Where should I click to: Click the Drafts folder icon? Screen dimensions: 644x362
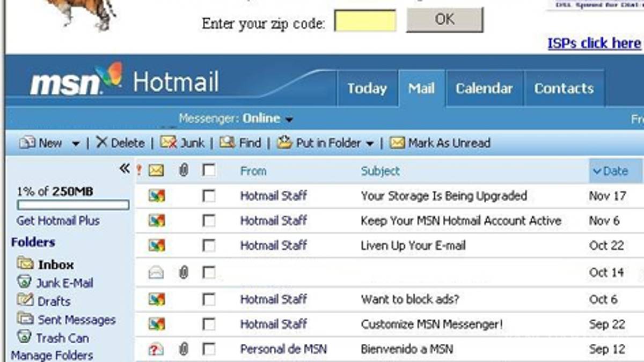coord(25,300)
